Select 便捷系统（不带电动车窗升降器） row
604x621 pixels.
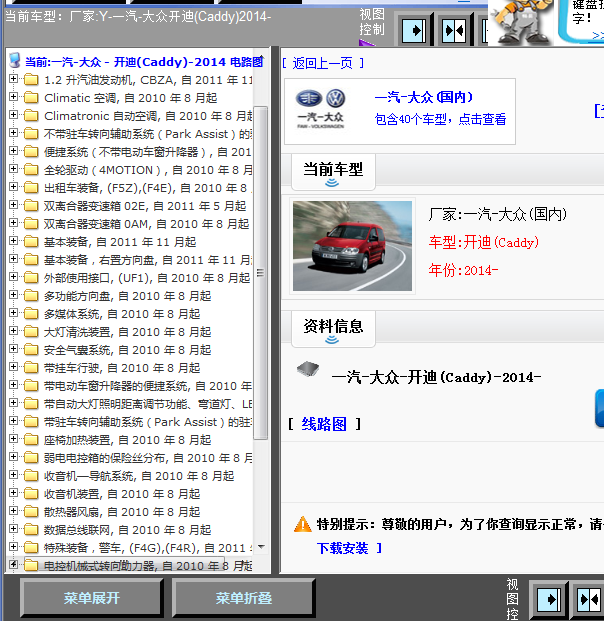pos(147,152)
